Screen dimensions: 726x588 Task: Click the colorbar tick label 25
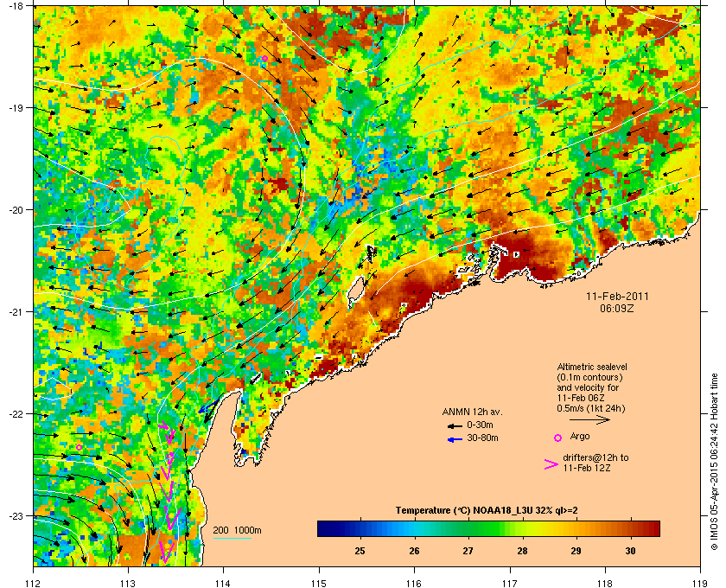pos(360,551)
